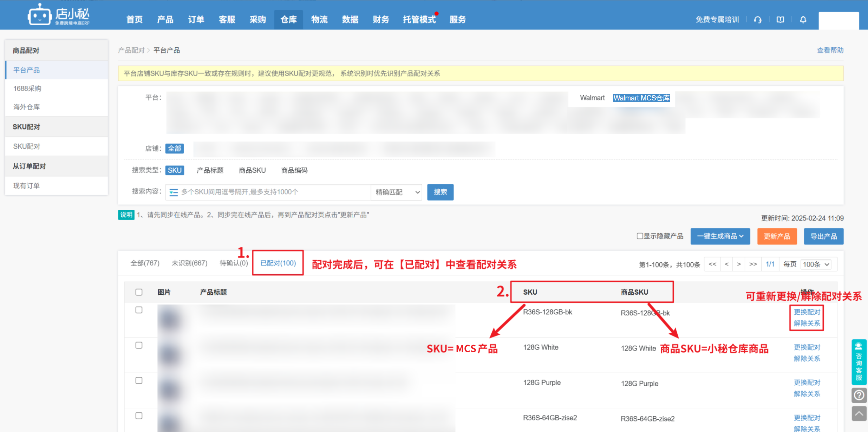Image resolution: width=868 pixels, height=432 pixels.
Task: Open the 精确匹配 match type dropdown
Action: [x=397, y=192]
